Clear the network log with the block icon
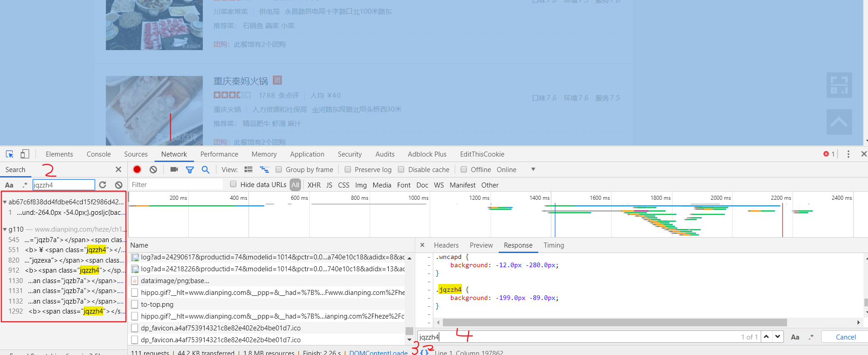The width and height of the screenshot is (868, 355). click(x=153, y=169)
